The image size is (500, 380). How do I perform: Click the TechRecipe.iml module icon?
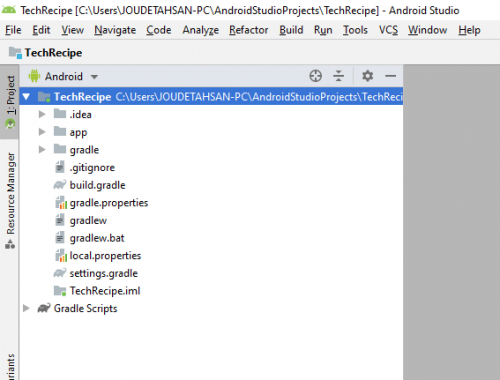pyautogui.click(x=60, y=291)
